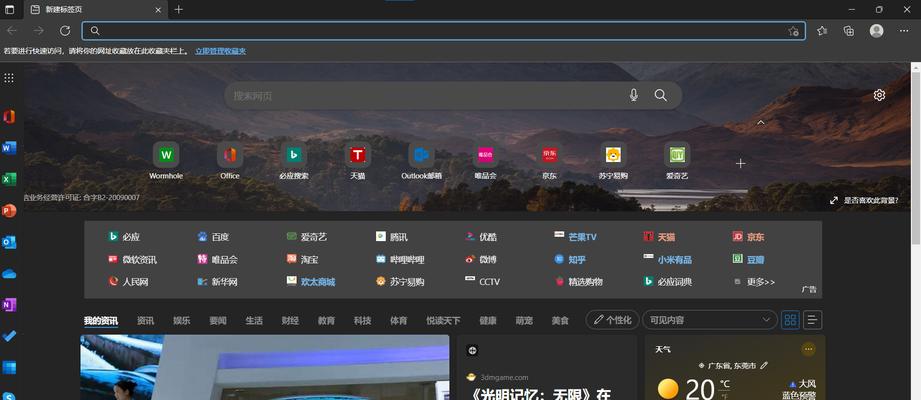Click the magnifier in the web search box
Screen dimensions: 921x400
661,95
